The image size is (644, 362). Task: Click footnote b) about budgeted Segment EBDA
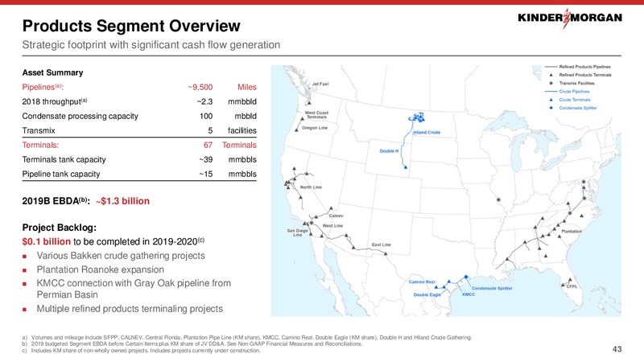[192, 344]
